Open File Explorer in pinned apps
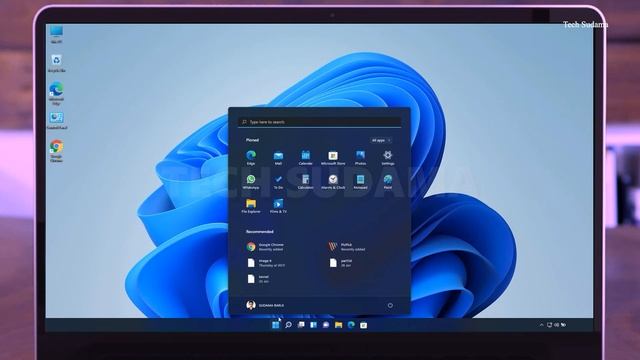 tap(251, 206)
